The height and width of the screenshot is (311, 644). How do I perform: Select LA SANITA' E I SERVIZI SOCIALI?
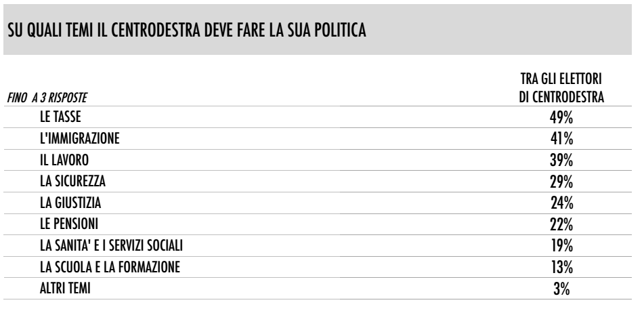pyautogui.click(x=111, y=246)
